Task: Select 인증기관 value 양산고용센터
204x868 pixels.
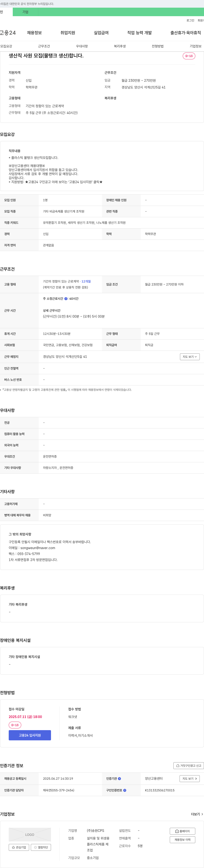Action: [x=153, y=779]
